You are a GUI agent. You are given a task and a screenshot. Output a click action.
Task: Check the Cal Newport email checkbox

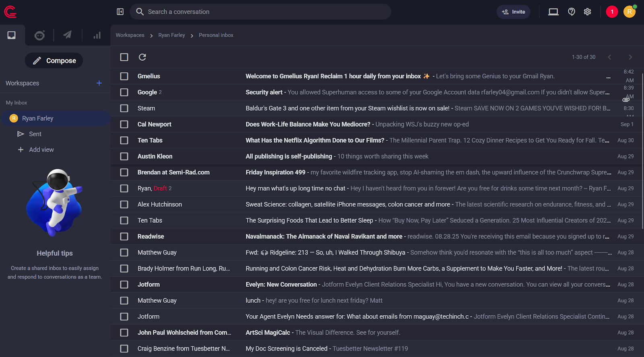pos(124,124)
